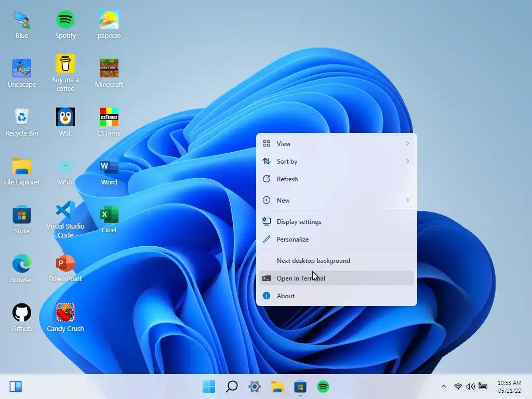Choose Open in Terminal
The image size is (532, 399).
point(336,278)
